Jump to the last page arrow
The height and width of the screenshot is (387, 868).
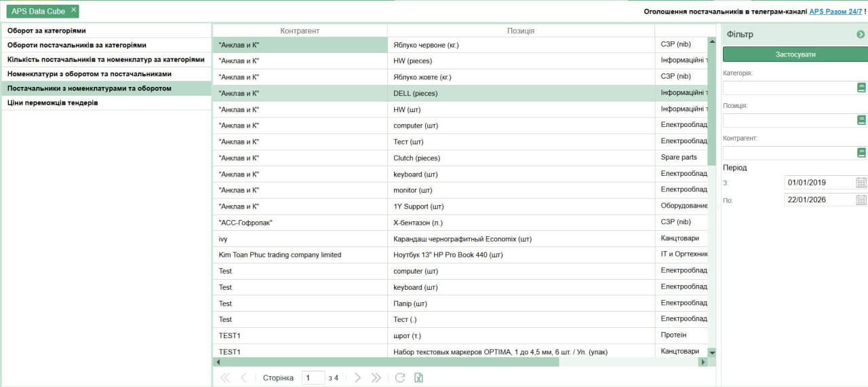click(376, 378)
